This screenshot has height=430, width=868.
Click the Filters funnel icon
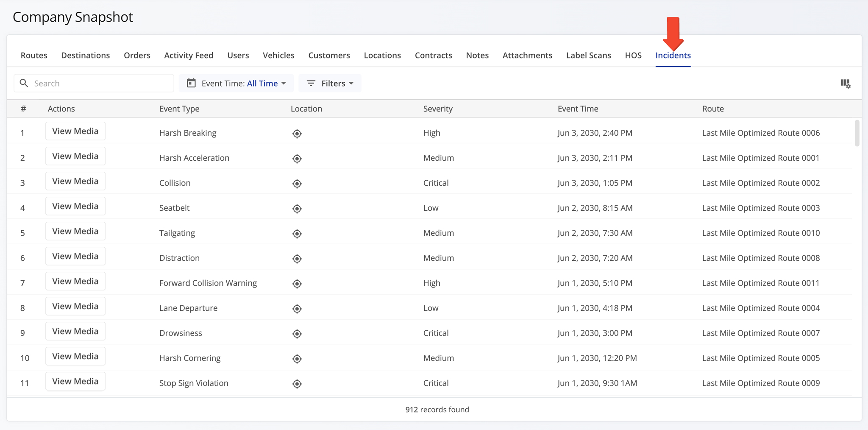(x=311, y=83)
